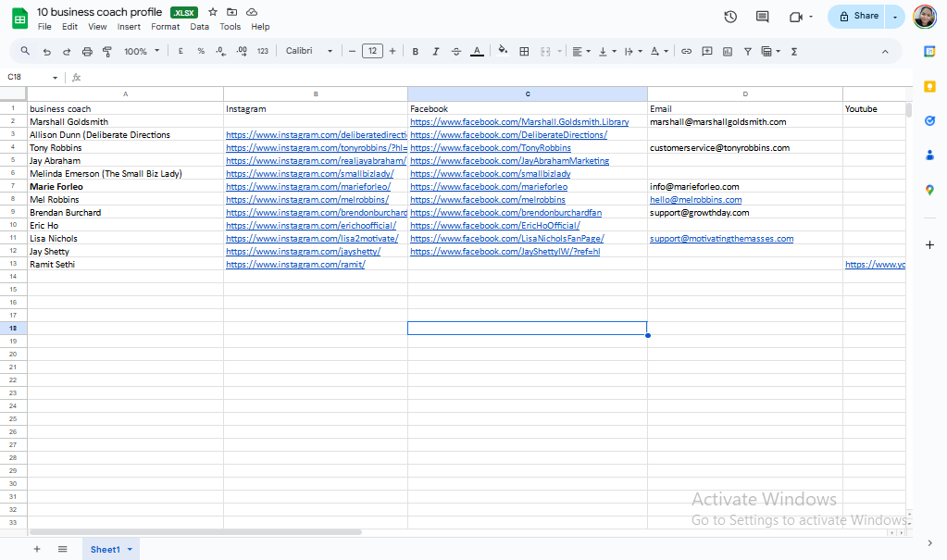Open the fill color picker
The width and height of the screenshot is (947, 560).
click(503, 51)
